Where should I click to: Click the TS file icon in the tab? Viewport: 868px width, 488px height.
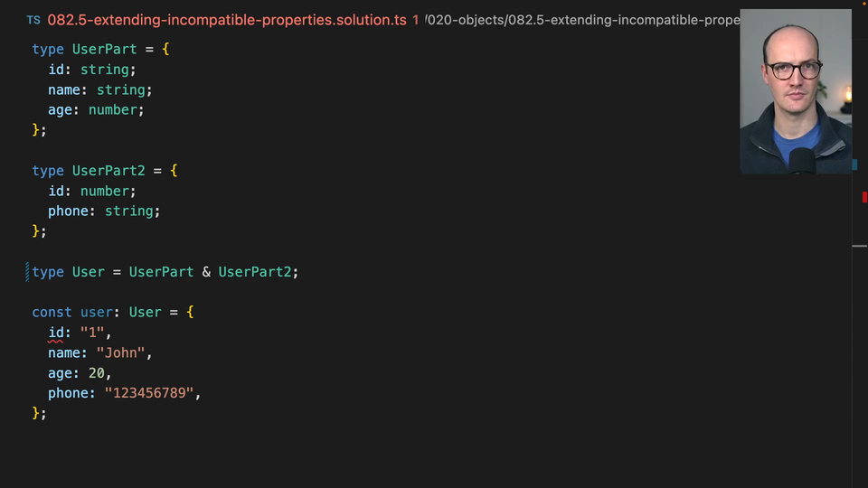pyautogui.click(x=33, y=20)
